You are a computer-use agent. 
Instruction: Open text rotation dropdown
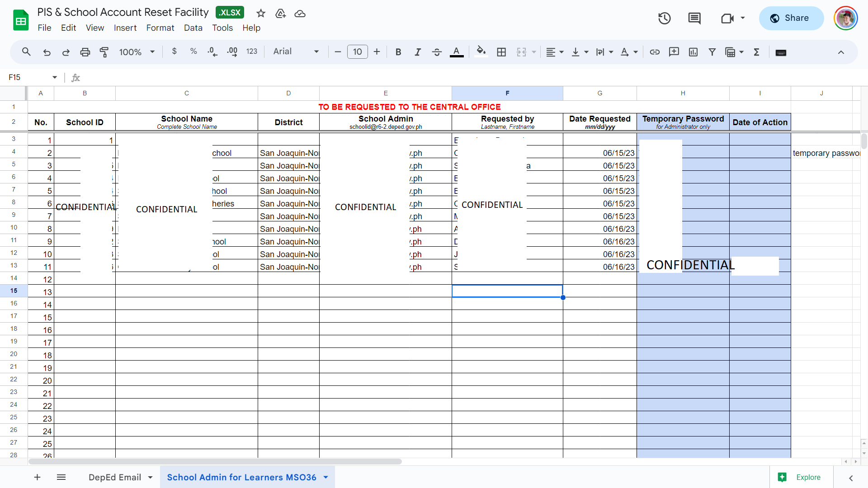click(x=629, y=52)
